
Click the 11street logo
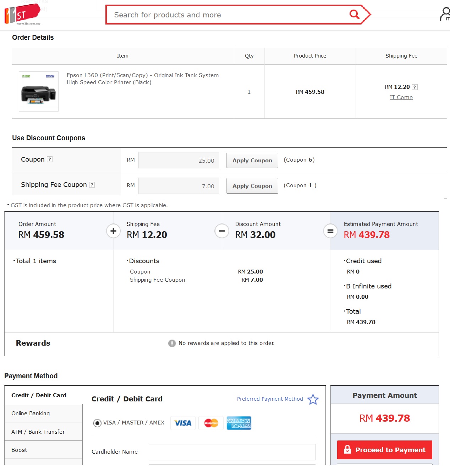[x=22, y=15]
